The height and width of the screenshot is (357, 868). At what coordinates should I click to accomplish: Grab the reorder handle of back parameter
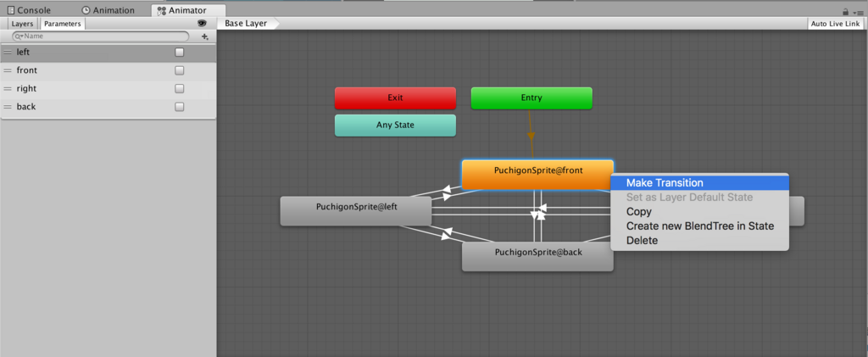click(x=8, y=107)
